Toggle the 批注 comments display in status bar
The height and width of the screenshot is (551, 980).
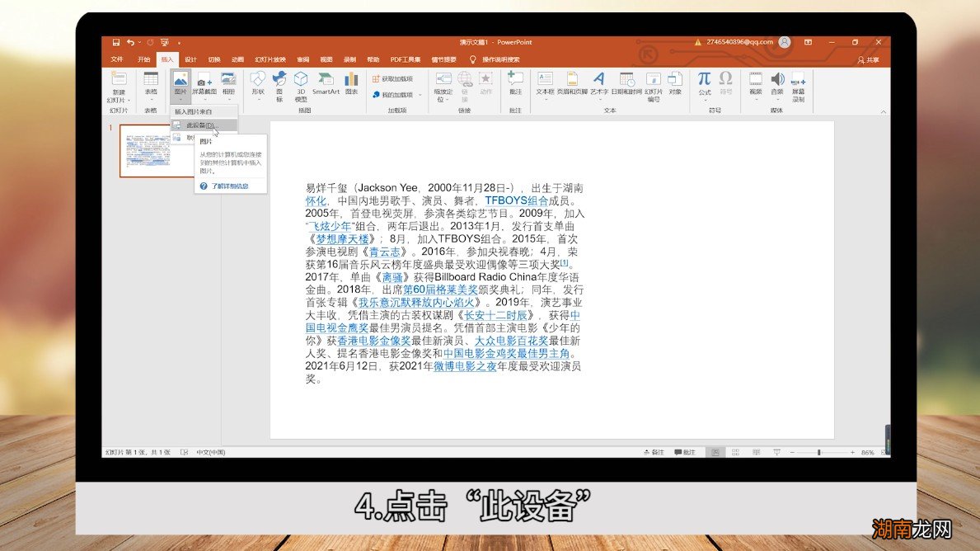click(687, 452)
